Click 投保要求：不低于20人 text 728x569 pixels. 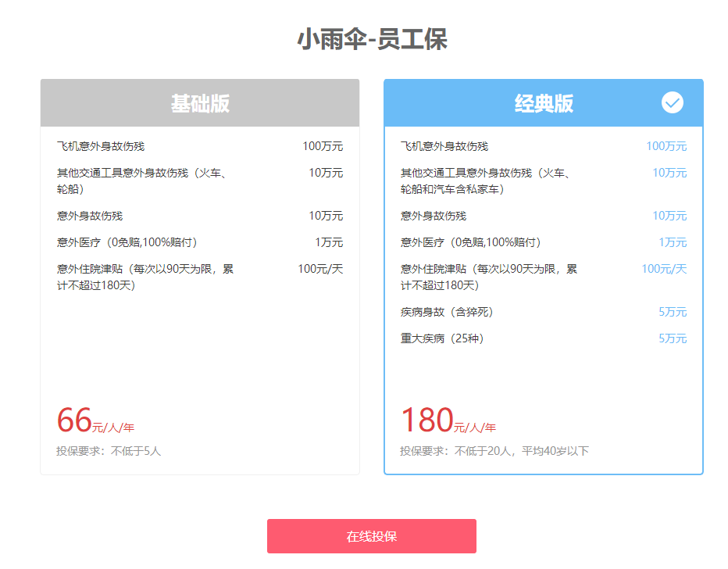(494, 451)
